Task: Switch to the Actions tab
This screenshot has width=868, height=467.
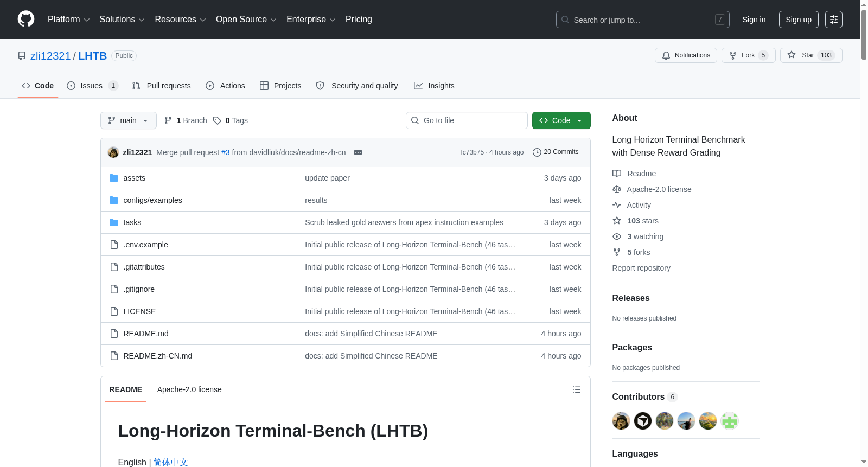Action: tap(226, 86)
